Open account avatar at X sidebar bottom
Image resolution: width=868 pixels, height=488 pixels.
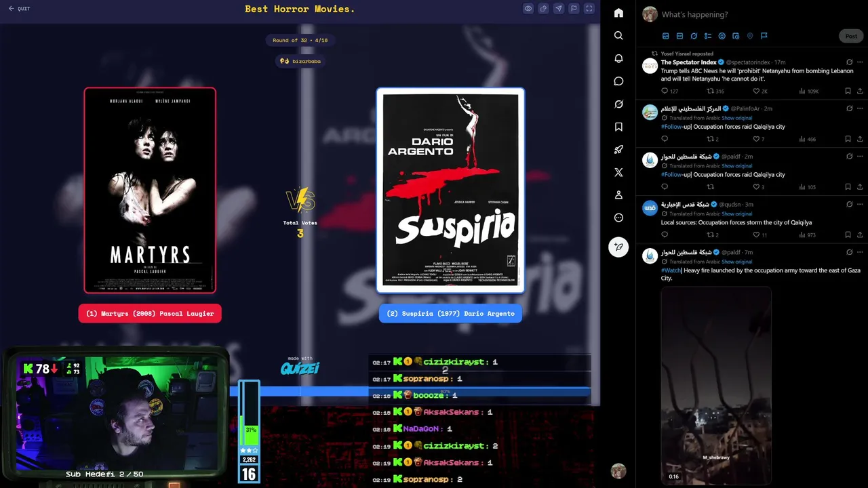tap(618, 471)
